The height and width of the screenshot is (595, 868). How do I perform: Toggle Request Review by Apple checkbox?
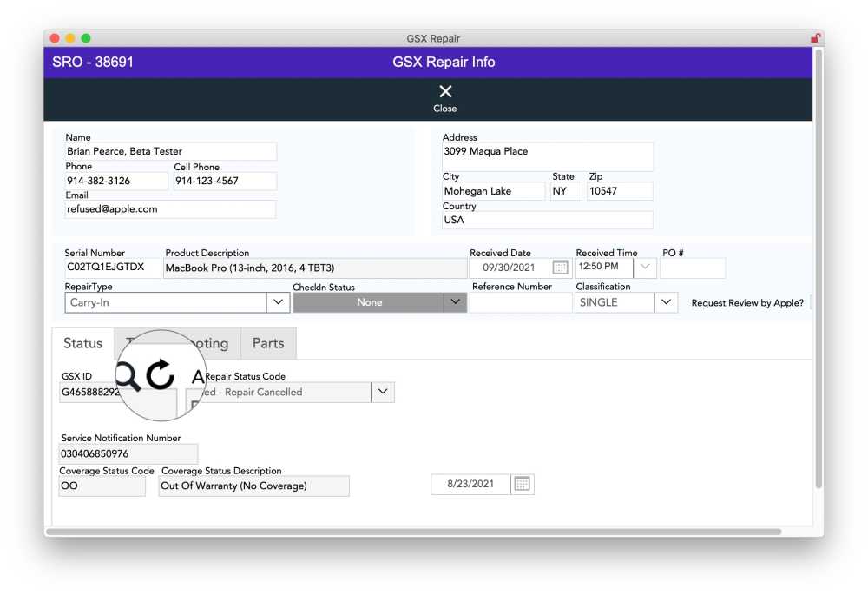(811, 303)
